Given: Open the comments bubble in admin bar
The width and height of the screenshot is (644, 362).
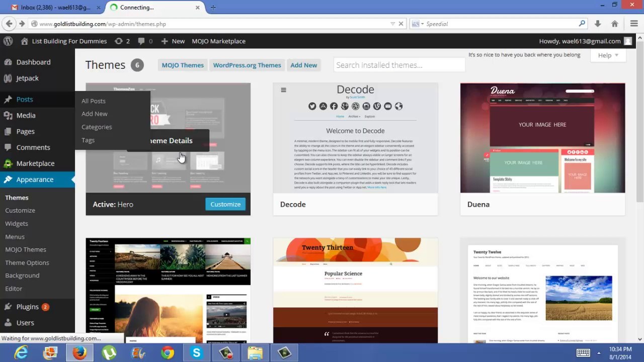Looking at the screenshot, I should point(145,41).
